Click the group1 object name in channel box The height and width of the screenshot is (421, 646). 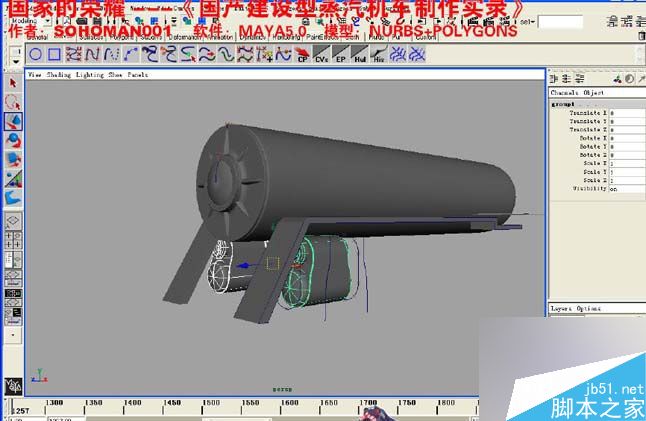563,104
